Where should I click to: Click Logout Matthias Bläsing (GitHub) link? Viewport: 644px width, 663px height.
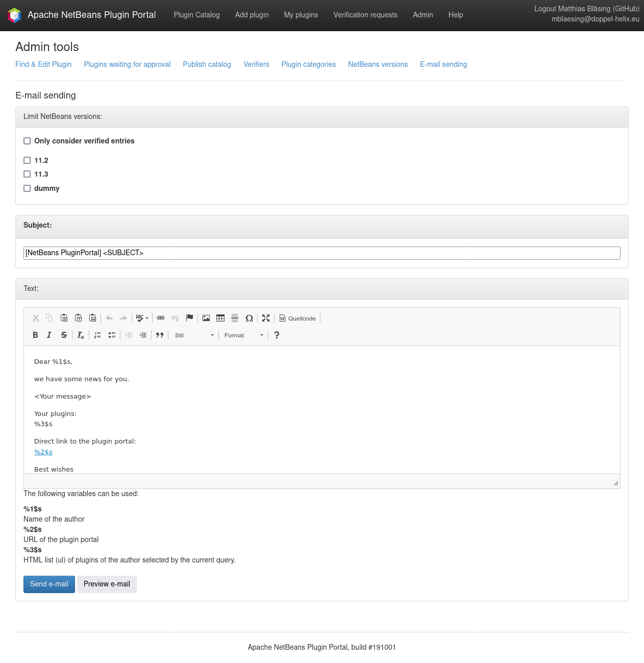(x=587, y=9)
